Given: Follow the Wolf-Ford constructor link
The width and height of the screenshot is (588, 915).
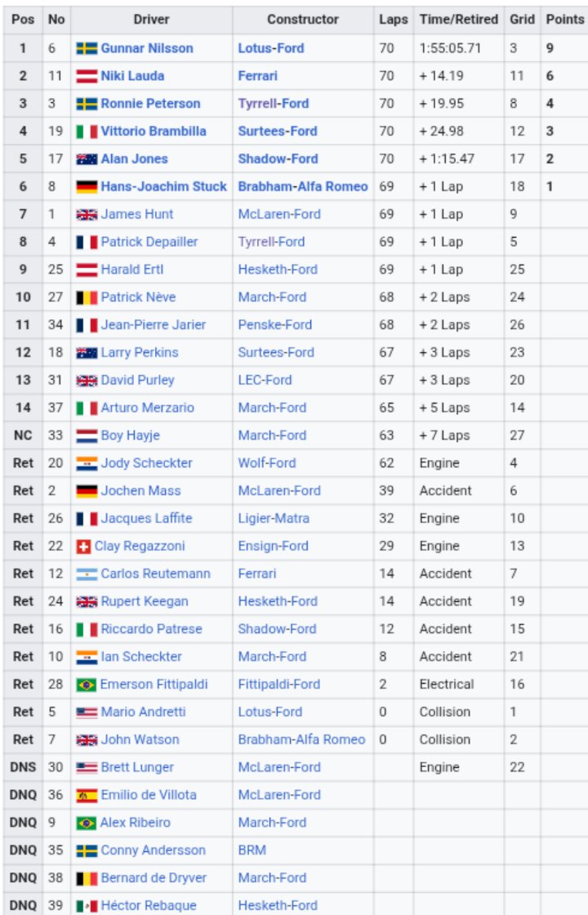Looking at the screenshot, I should tap(266, 463).
